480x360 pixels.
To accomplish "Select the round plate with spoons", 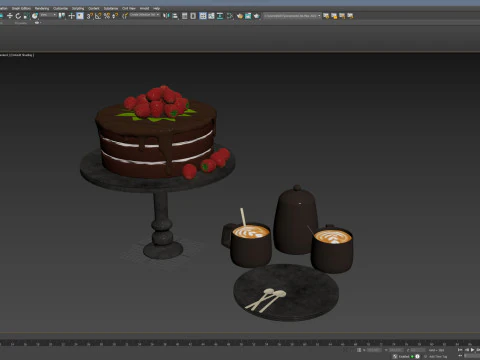I will (286, 293).
